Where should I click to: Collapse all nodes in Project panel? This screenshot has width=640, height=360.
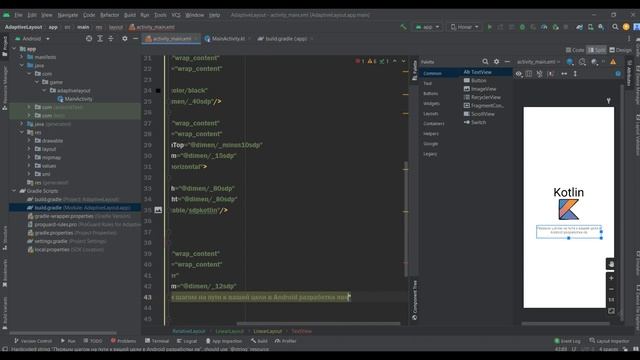[111, 38]
